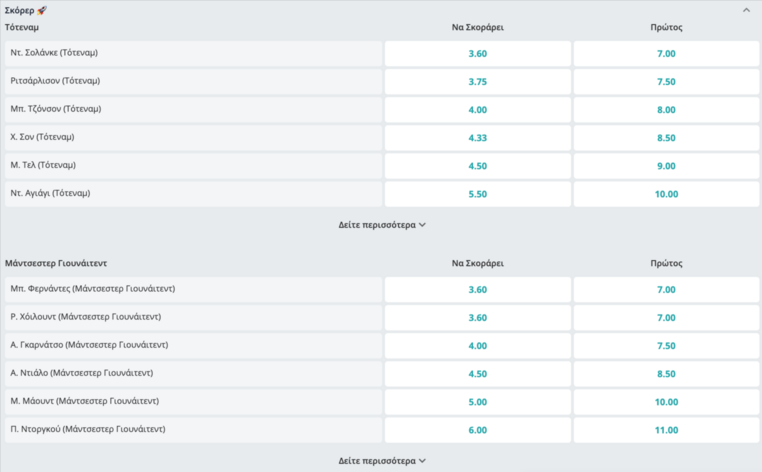The width and height of the screenshot is (762, 472).
Task: Choose 4.00 odds for Α. Γκαρνάτσο to score
Action: (478, 346)
